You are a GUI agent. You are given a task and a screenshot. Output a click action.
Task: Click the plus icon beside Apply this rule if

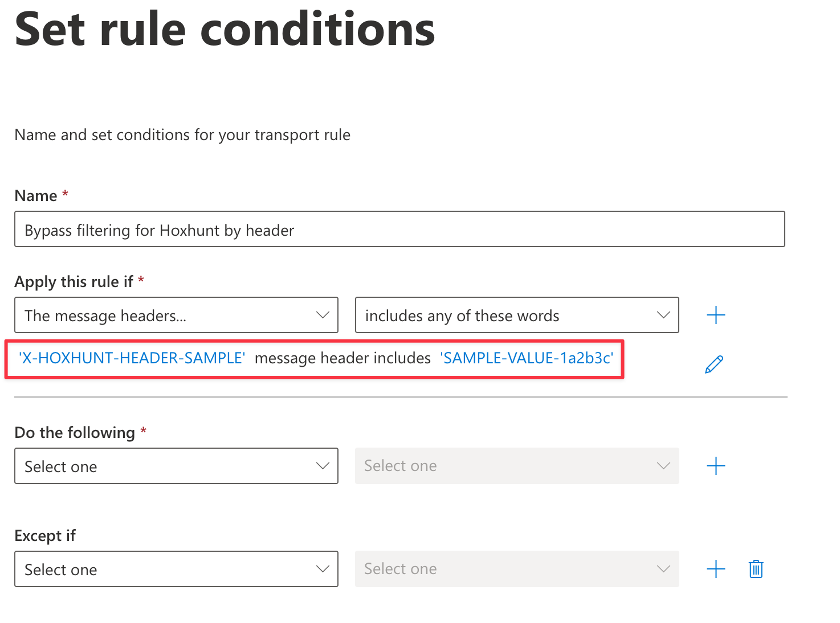[716, 315]
